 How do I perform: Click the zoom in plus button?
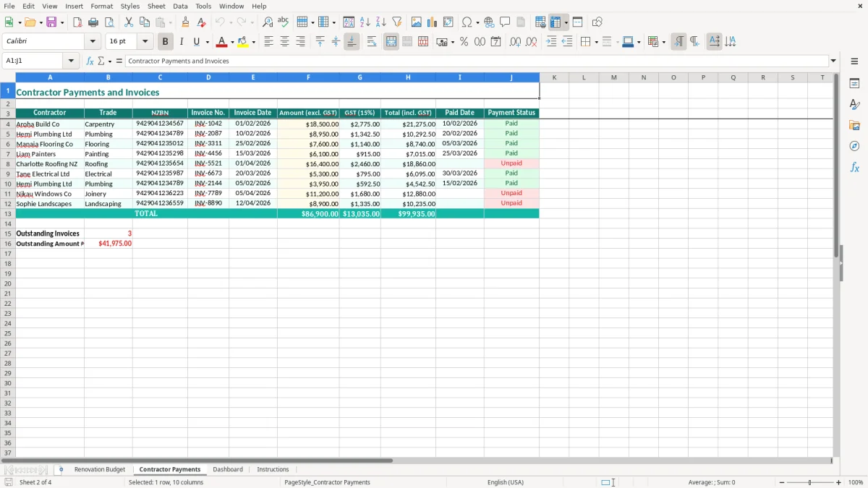pos(839,482)
